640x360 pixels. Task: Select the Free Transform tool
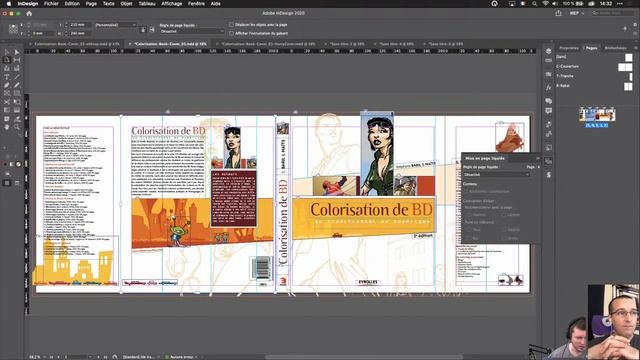17,102
